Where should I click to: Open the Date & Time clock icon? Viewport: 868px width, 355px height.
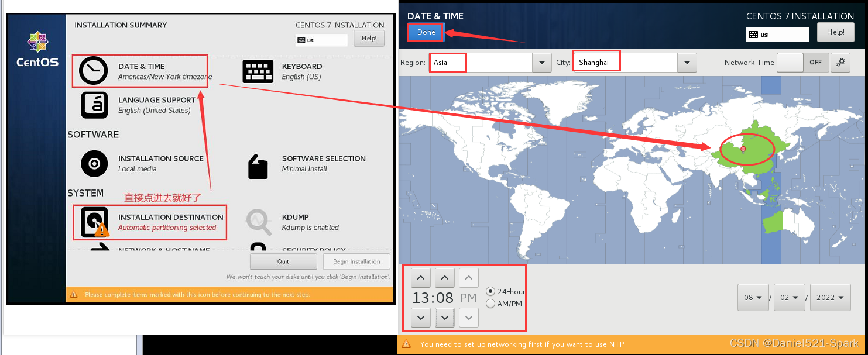click(94, 71)
